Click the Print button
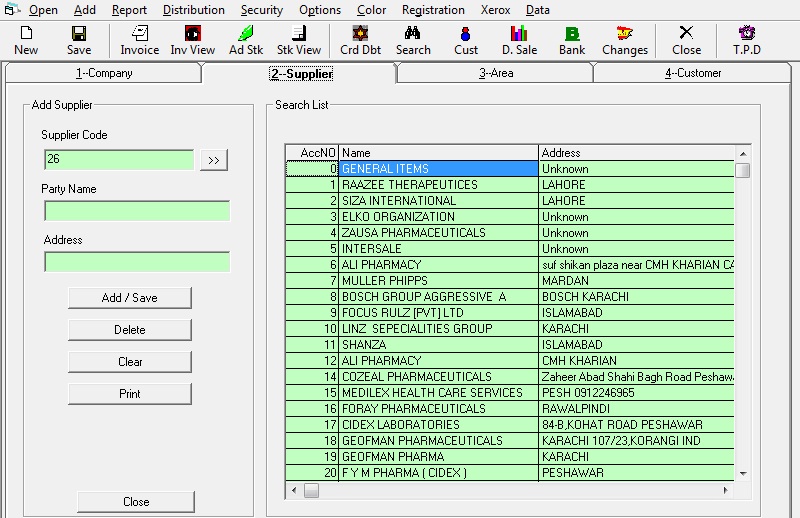 tap(130, 394)
